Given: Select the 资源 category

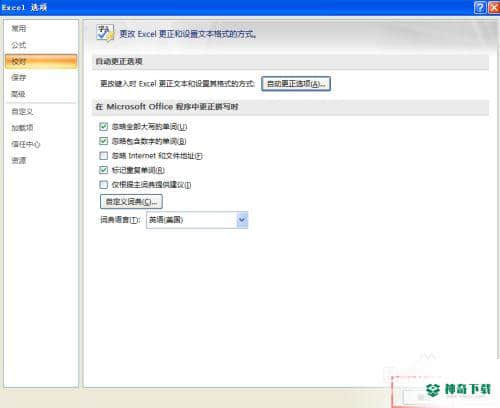Looking at the screenshot, I should coord(19,161).
